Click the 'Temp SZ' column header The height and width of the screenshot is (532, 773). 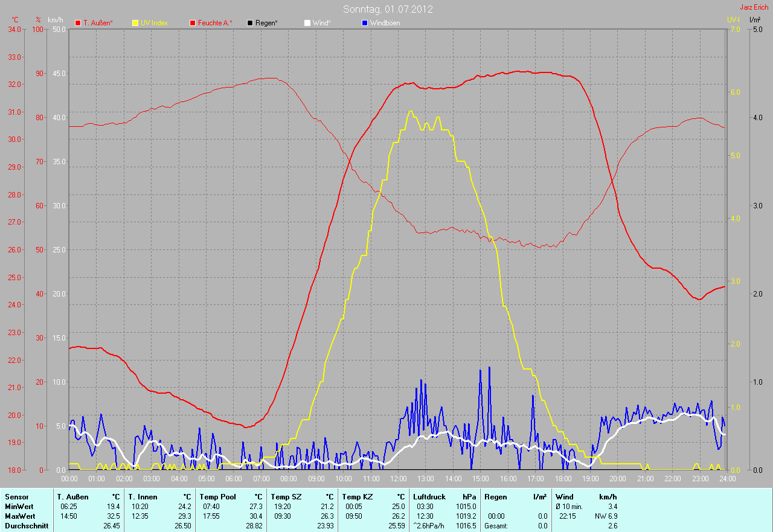tap(286, 497)
